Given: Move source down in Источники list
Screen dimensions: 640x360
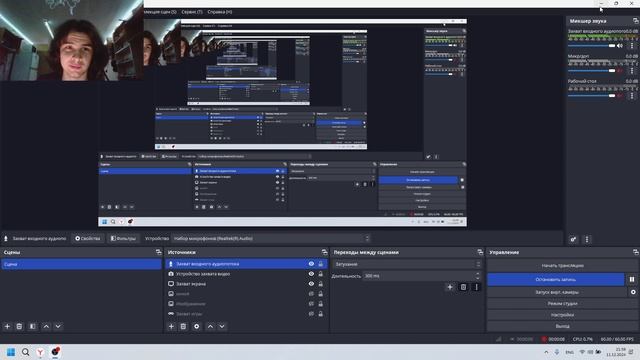Looking at the screenshot, I should click(x=222, y=326).
